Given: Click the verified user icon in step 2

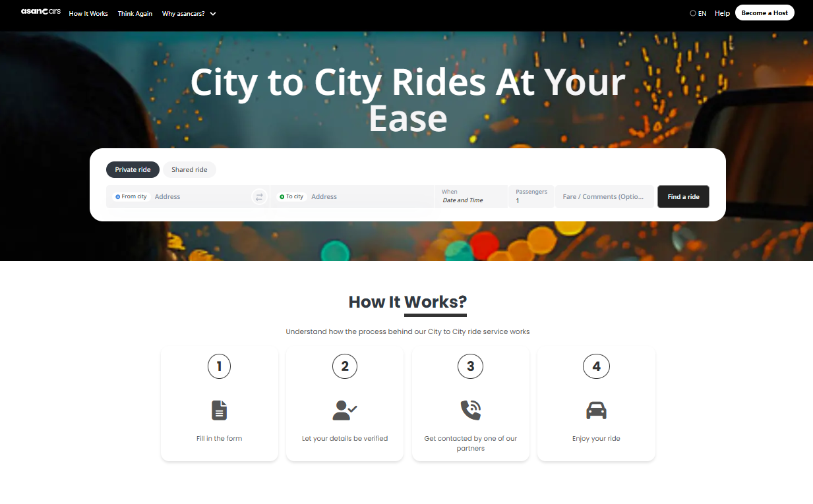Looking at the screenshot, I should click(345, 410).
